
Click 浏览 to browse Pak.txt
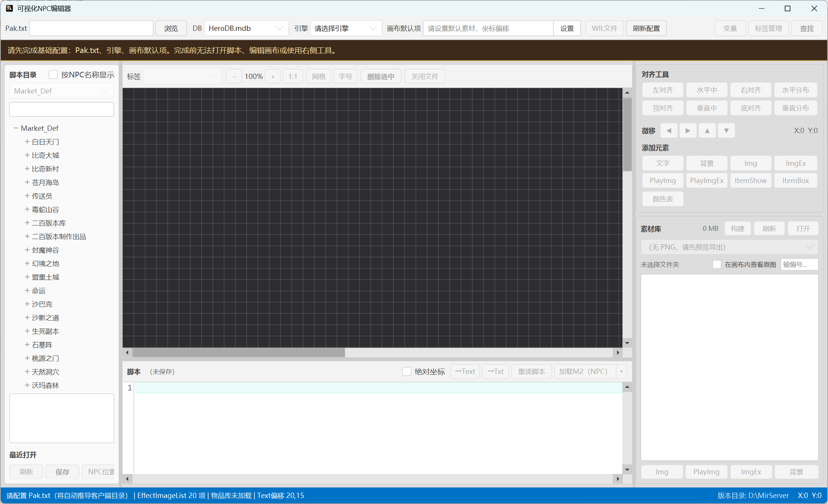[x=171, y=29]
